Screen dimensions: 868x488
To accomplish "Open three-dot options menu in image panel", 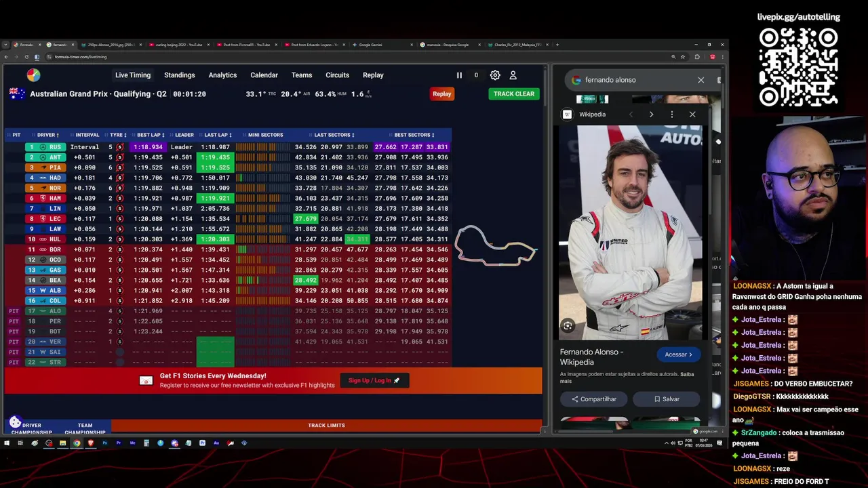I will (x=672, y=115).
